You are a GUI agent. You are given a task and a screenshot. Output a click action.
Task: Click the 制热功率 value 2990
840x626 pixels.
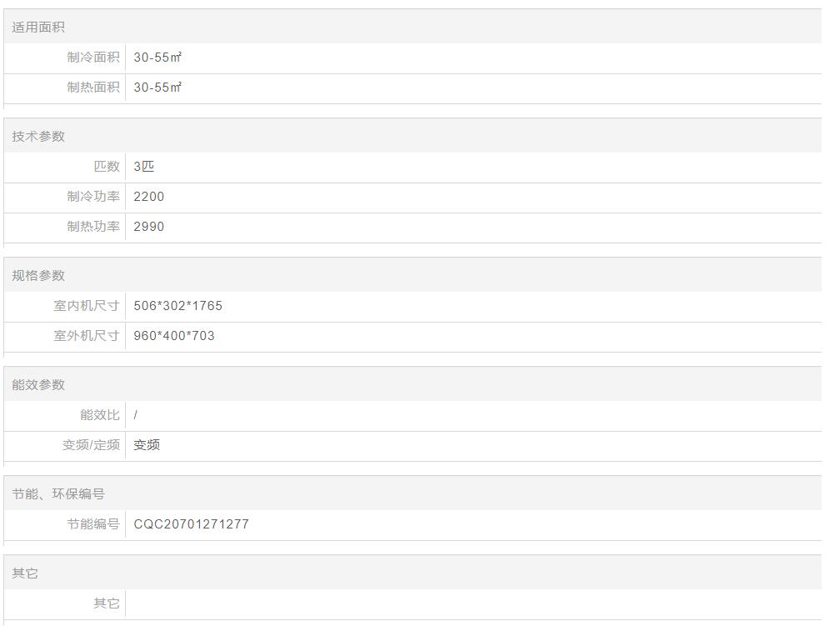[149, 227]
